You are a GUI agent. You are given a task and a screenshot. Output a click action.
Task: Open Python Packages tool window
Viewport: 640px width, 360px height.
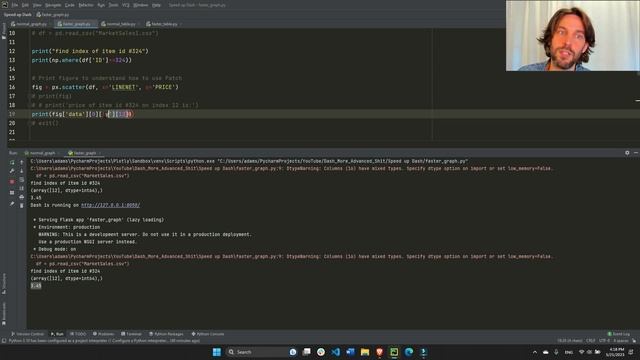166,334
